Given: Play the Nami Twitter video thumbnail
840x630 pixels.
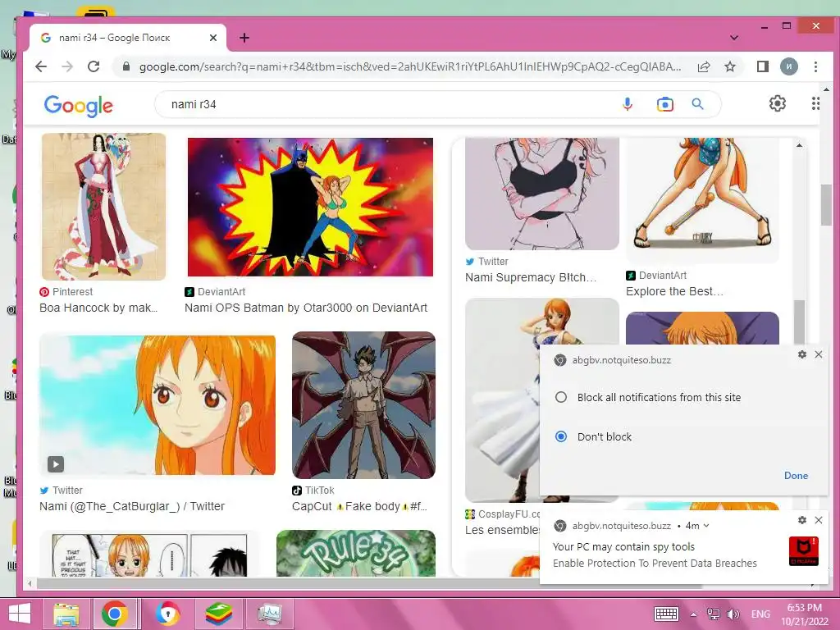Looking at the screenshot, I should pyautogui.click(x=157, y=405).
